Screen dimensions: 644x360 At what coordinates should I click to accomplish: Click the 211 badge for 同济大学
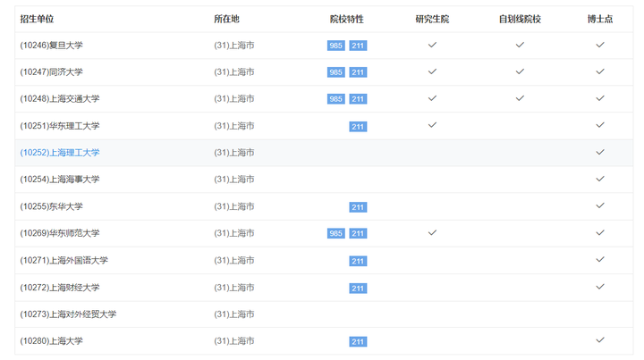(x=358, y=72)
